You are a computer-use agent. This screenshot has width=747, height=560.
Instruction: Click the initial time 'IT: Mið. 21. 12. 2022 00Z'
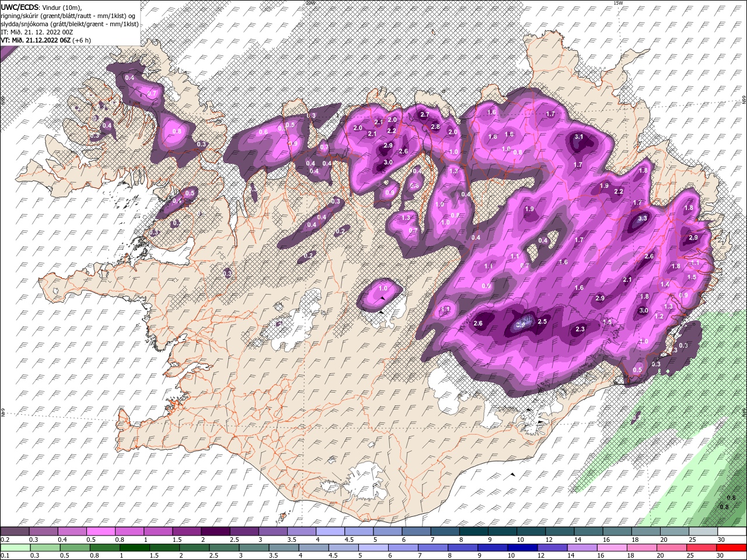coord(37,32)
